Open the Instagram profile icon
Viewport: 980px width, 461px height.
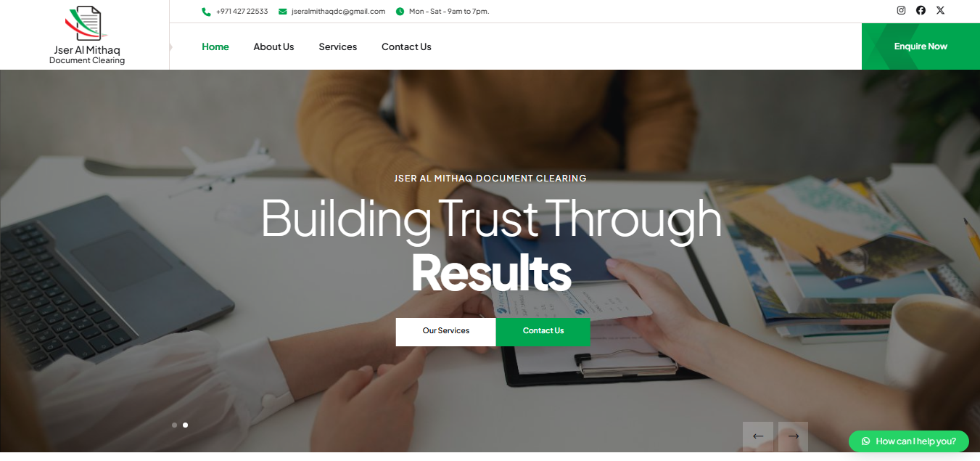coord(901,10)
